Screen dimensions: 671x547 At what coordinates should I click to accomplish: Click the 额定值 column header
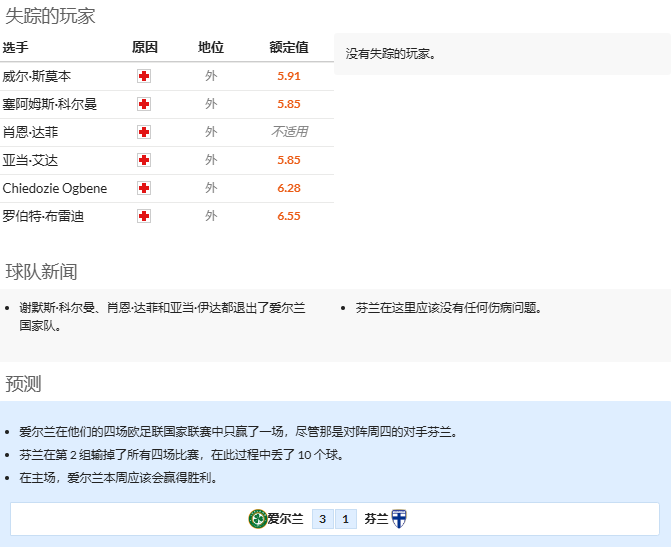(x=288, y=48)
